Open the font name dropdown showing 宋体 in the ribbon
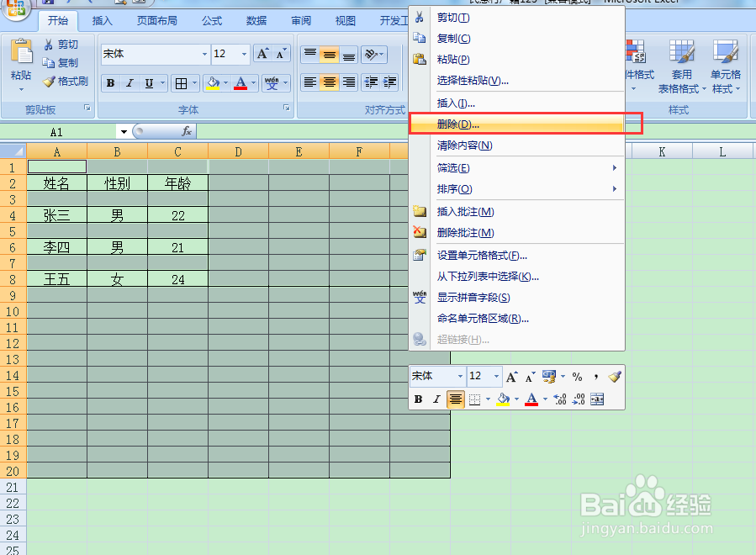Screen dimensions: 756x555 (x=204, y=54)
